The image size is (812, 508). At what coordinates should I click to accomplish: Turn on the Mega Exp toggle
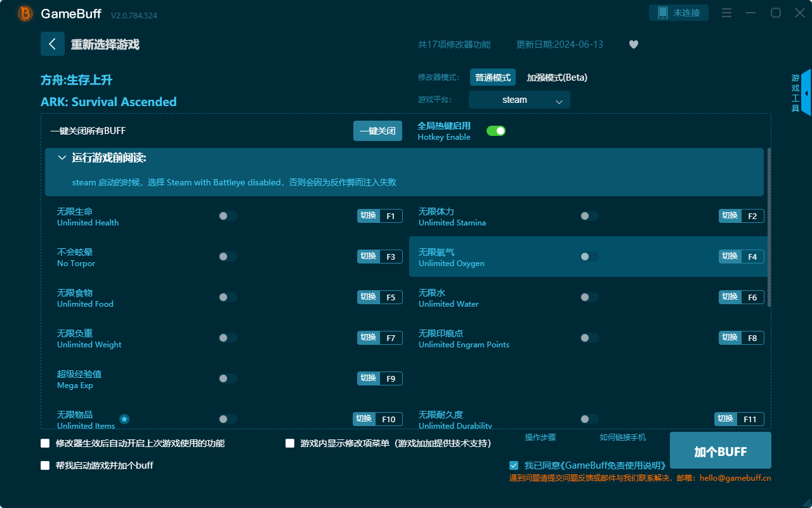[x=228, y=378]
